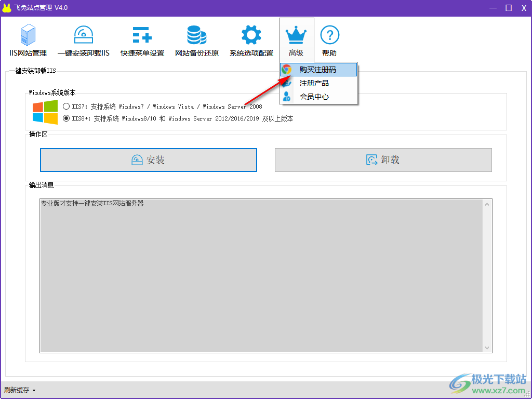Image resolution: width=532 pixels, height=399 pixels.
Task: Select the IIS7 radio button
Action: [66, 107]
